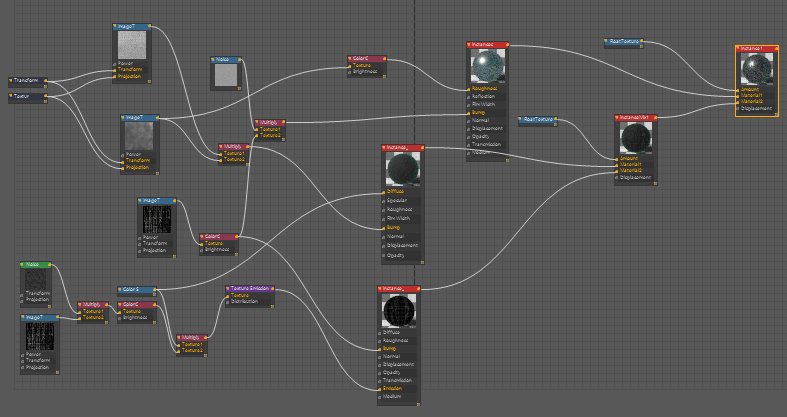Screen dimensions: 787x417
Task: Select the Instance1 node title bar
Action: pyautogui.click(x=757, y=49)
